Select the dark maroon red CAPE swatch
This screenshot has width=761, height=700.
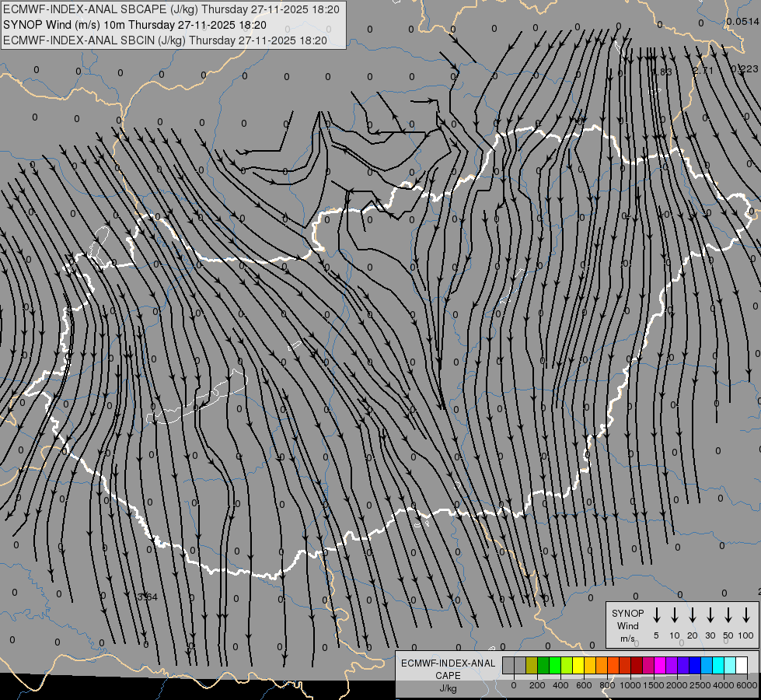[x=637, y=666]
